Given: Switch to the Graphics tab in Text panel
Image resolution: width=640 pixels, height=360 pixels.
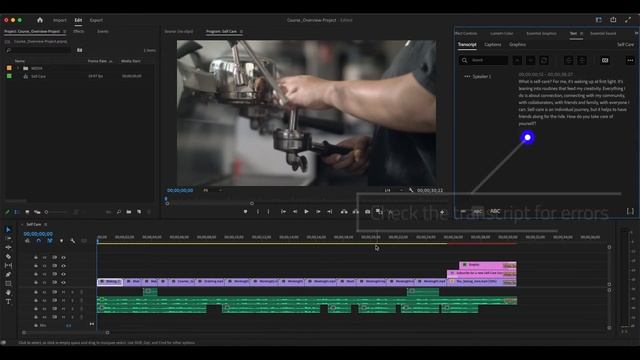Looking at the screenshot, I should tap(517, 44).
